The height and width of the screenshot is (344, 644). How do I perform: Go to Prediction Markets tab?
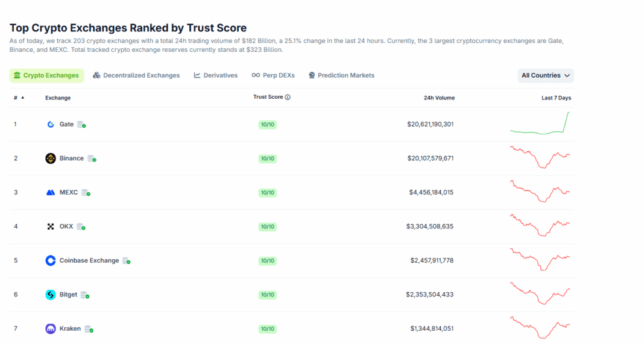pyautogui.click(x=341, y=75)
